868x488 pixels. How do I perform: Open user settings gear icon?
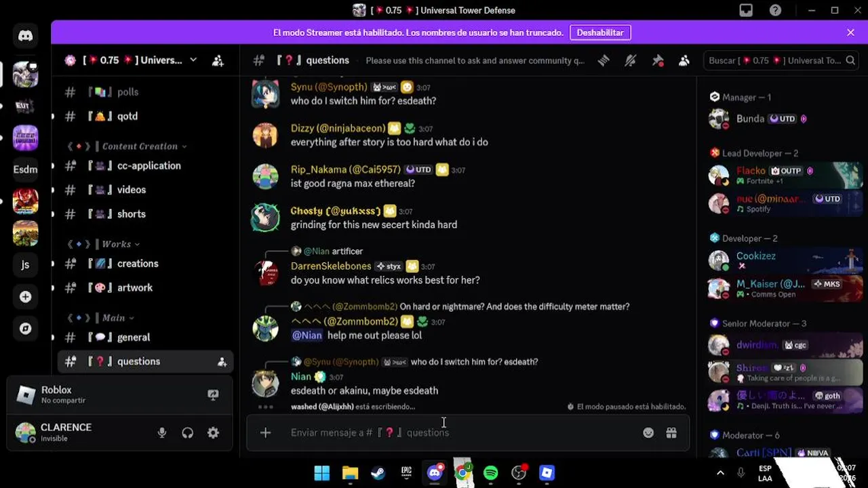click(x=213, y=432)
